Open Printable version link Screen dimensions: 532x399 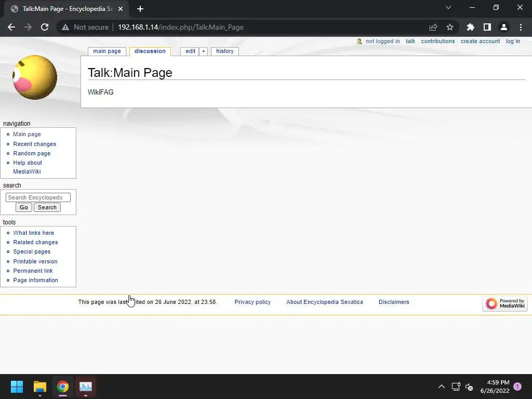(x=35, y=261)
